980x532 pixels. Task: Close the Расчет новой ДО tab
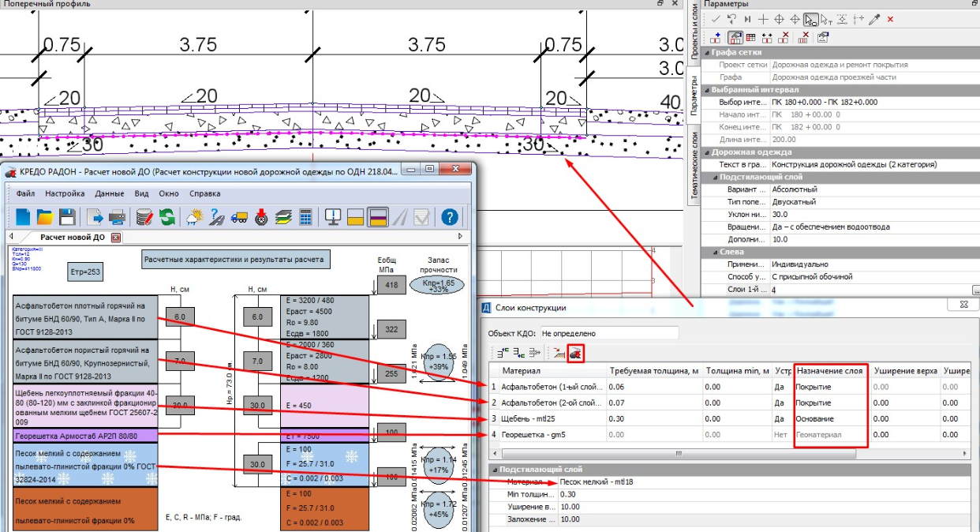tap(115, 237)
